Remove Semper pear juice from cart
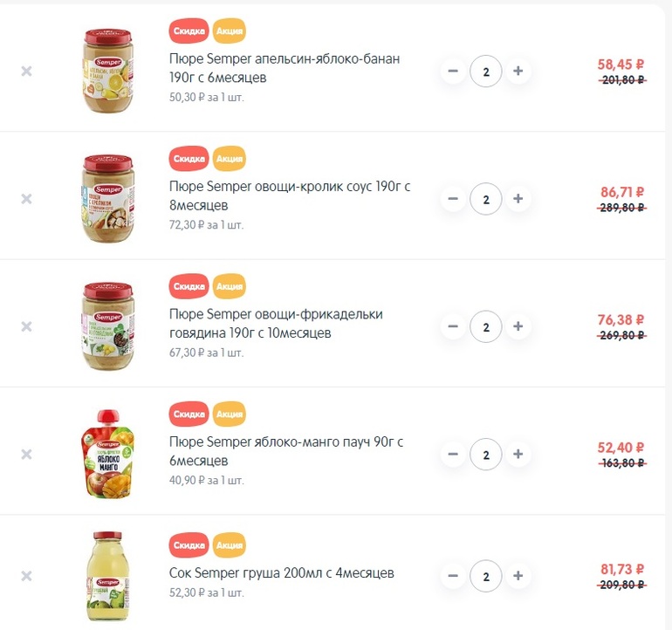This screenshot has height=630, width=672. pyautogui.click(x=26, y=576)
